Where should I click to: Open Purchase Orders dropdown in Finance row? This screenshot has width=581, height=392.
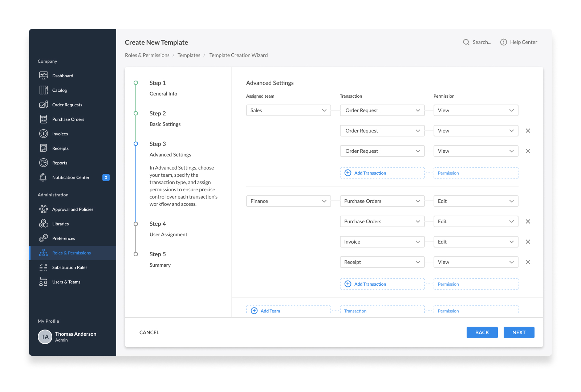pyautogui.click(x=382, y=201)
